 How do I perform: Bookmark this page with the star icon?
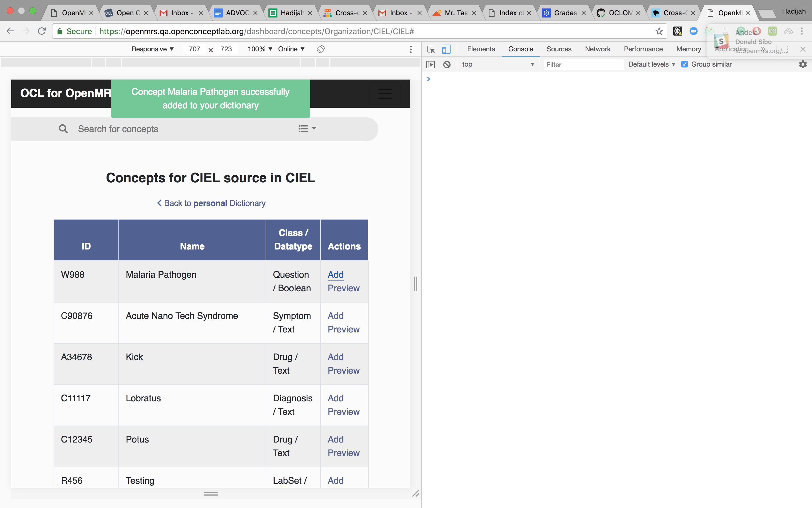(x=659, y=31)
